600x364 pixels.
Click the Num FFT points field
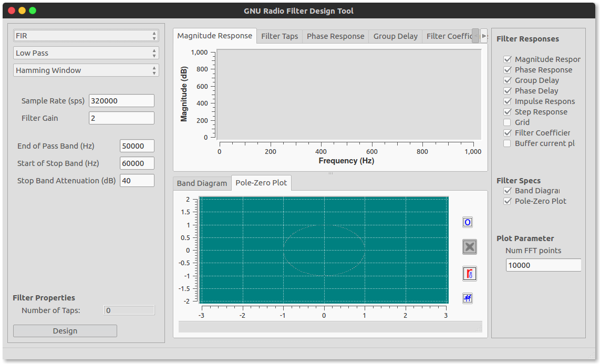pyautogui.click(x=543, y=265)
